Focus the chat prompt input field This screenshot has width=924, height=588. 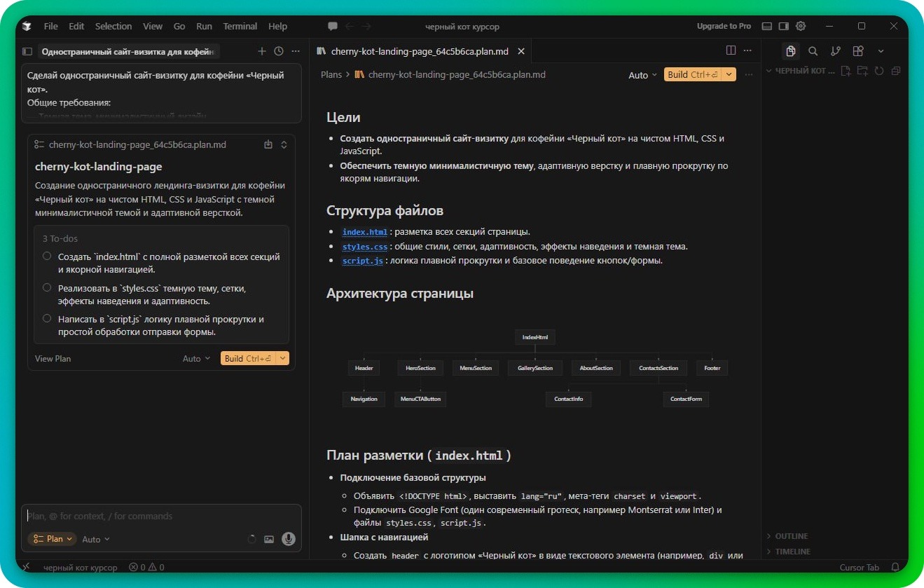point(162,516)
